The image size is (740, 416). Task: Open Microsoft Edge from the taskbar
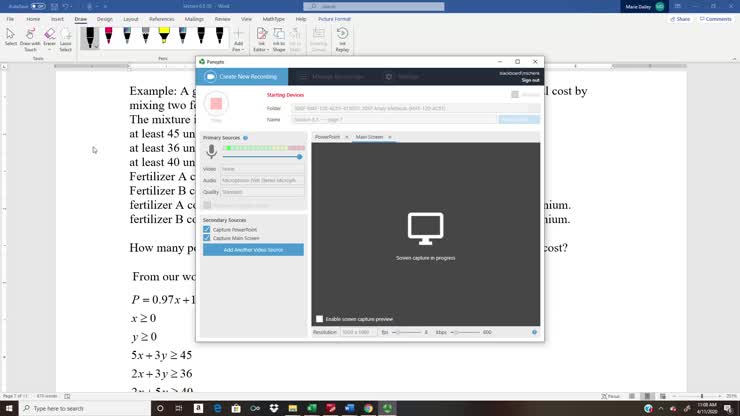coord(217,408)
